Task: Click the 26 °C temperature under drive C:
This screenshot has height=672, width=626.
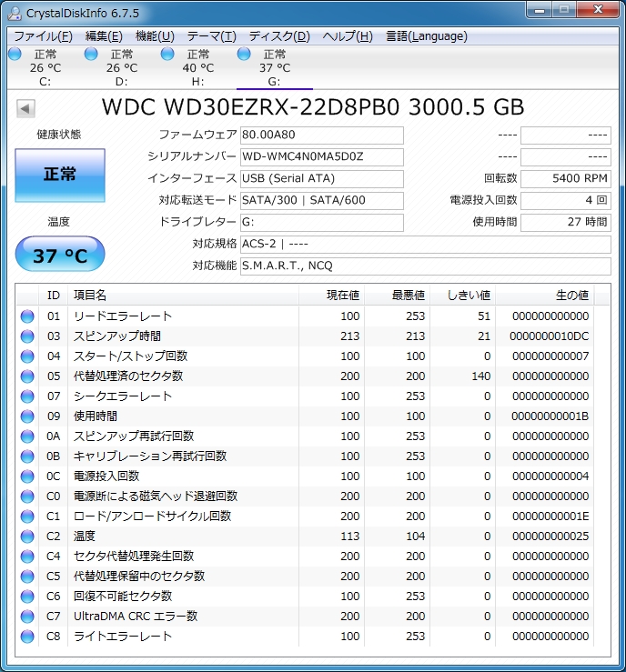Action: [45, 68]
